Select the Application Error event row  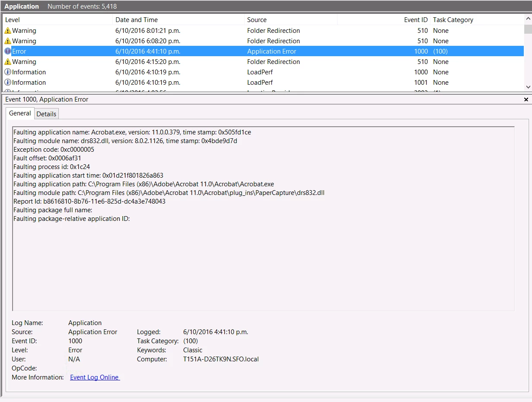pyautogui.click(x=263, y=51)
